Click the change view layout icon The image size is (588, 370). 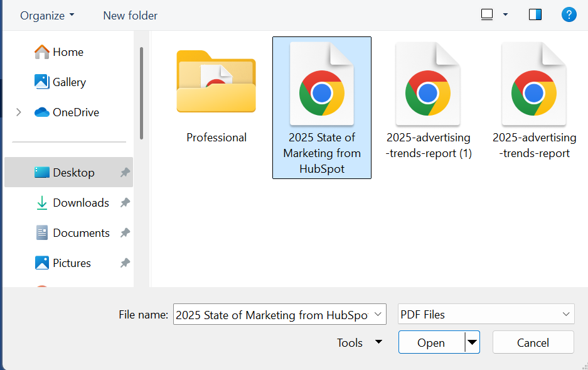click(x=487, y=14)
